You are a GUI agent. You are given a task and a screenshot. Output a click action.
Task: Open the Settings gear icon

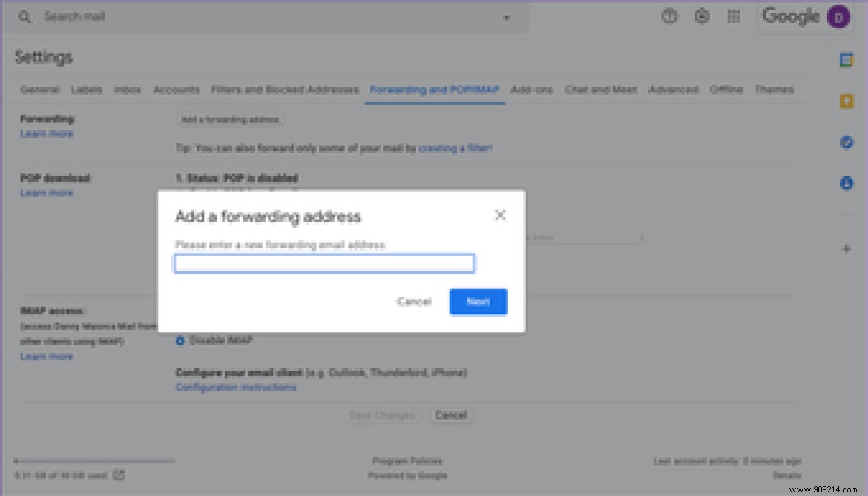[x=702, y=16]
